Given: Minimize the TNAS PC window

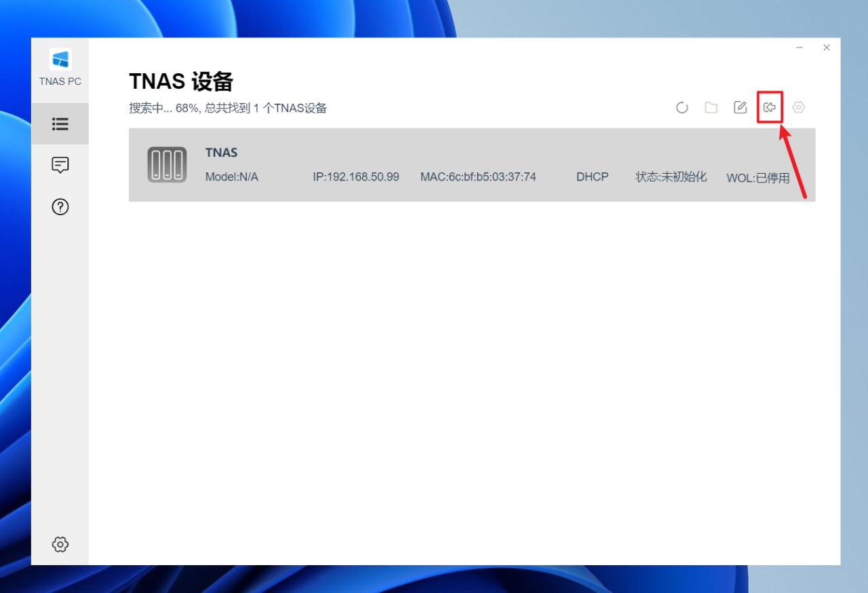Looking at the screenshot, I should 800,47.
